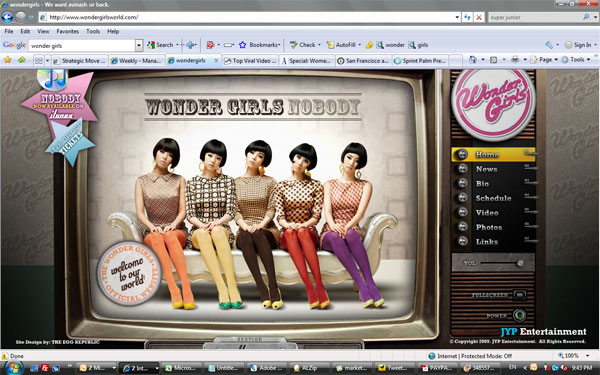Expand the Google search box history dropdown
The width and height of the screenshot is (600, 375).
pyautogui.click(x=139, y=46)
